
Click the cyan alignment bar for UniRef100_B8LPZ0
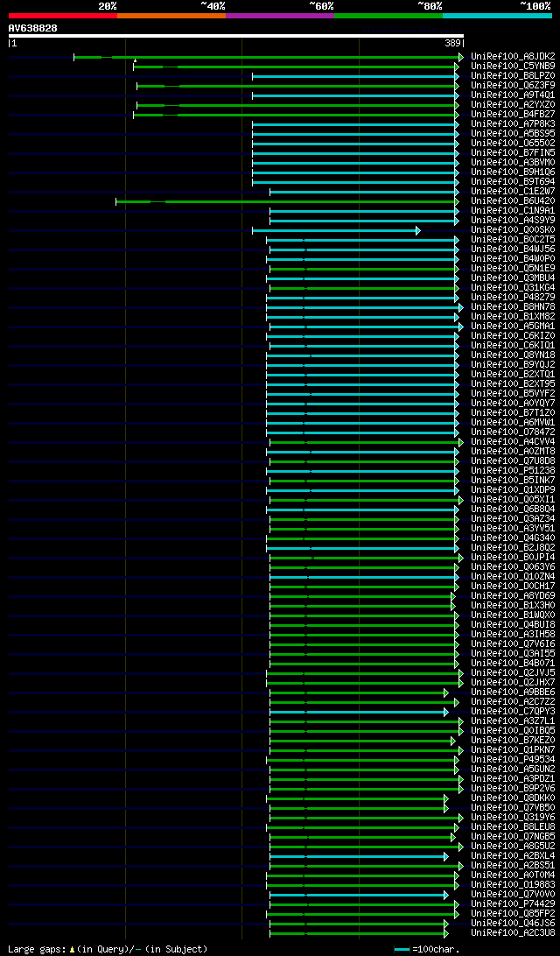[x=354, y=76]
